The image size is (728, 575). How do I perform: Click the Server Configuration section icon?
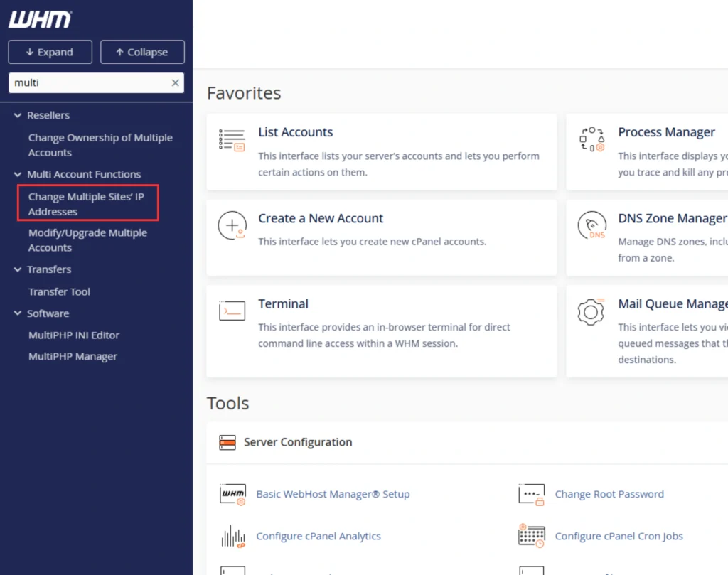(x=227, y=442)
